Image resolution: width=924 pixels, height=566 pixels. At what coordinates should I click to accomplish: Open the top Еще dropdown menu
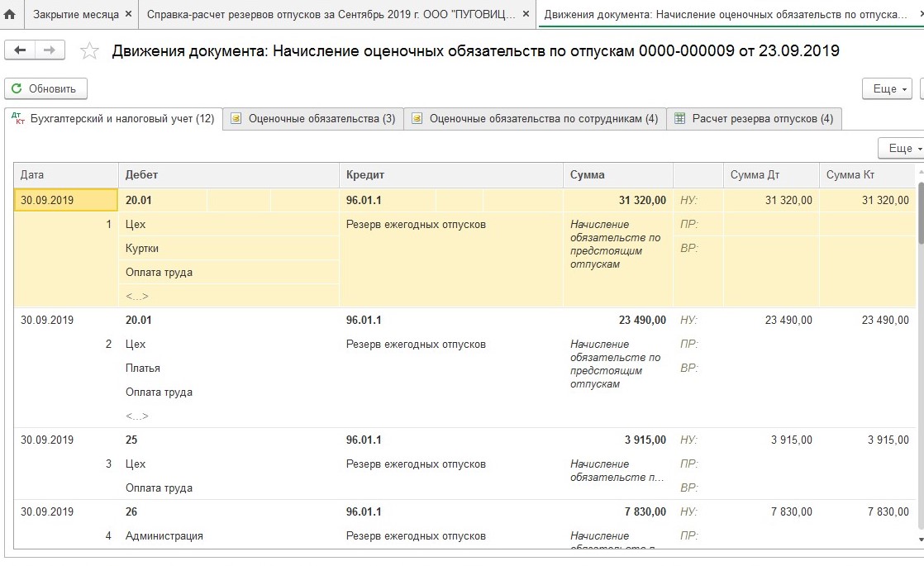pyautogui.click(x=890, y=88)
